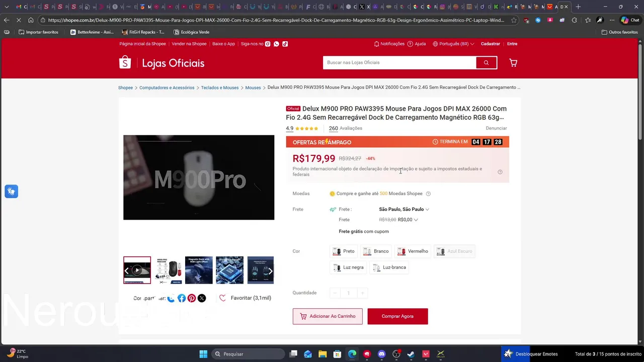Screen dimensions: 644x362
Task: Open 260 Avaliações reviews link
Action: (346, 128)
